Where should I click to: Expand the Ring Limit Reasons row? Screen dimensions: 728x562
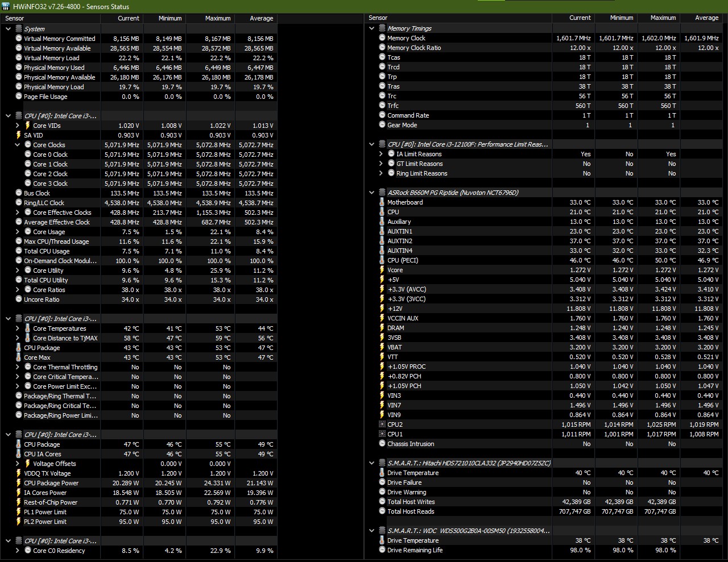click(381, 173)
